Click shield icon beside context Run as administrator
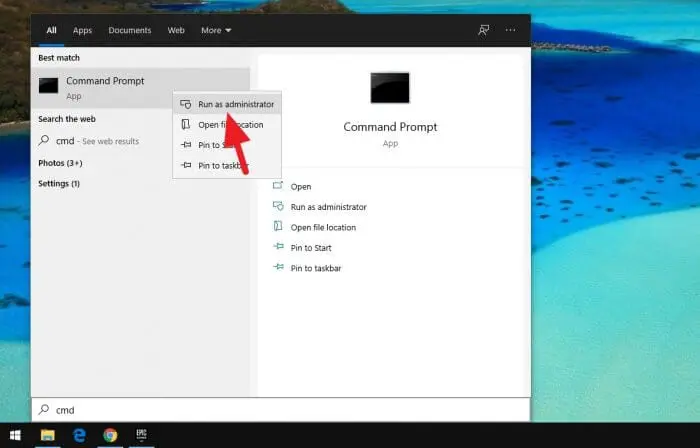Viewport: 700px width, 448px height. 186,104
